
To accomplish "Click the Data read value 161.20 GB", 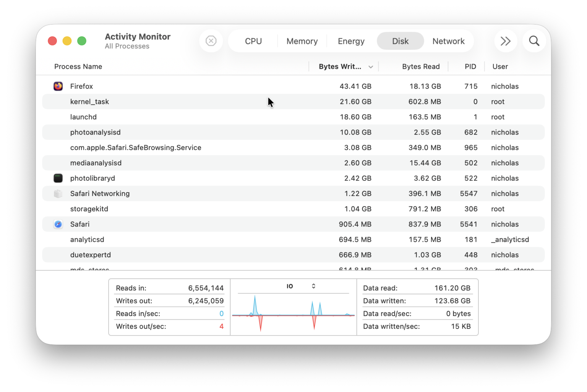I will (x=452, y=288).
